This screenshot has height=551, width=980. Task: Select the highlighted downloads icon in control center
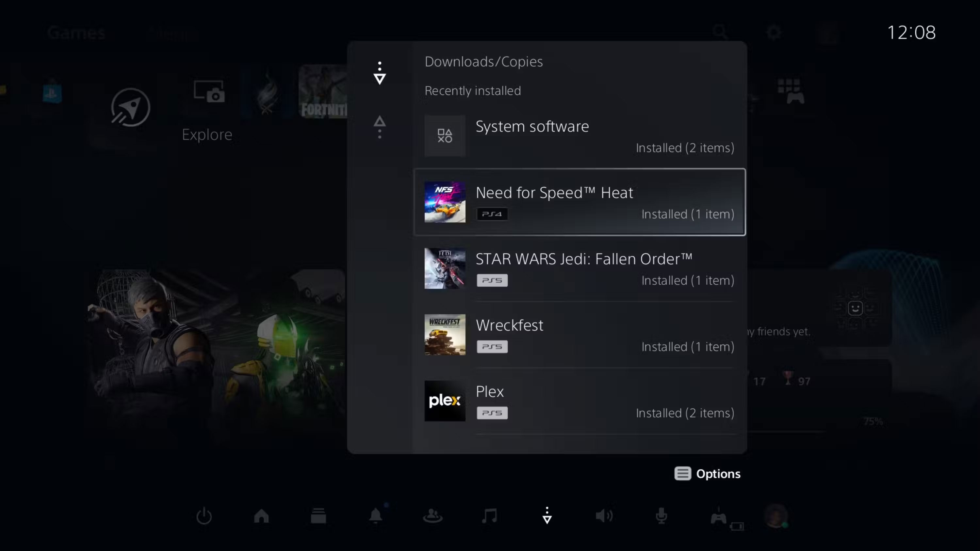(x=547, y=516)
